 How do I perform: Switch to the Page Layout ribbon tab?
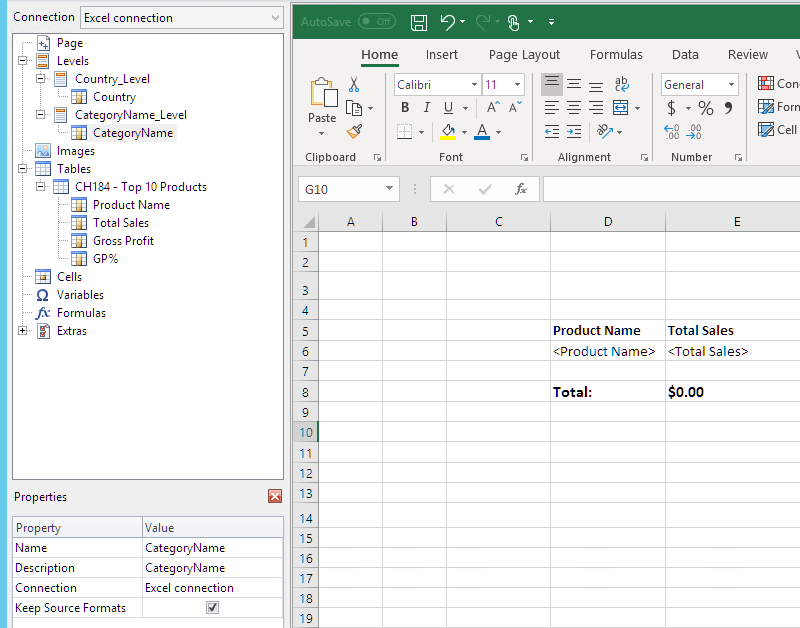pos(524,55)
